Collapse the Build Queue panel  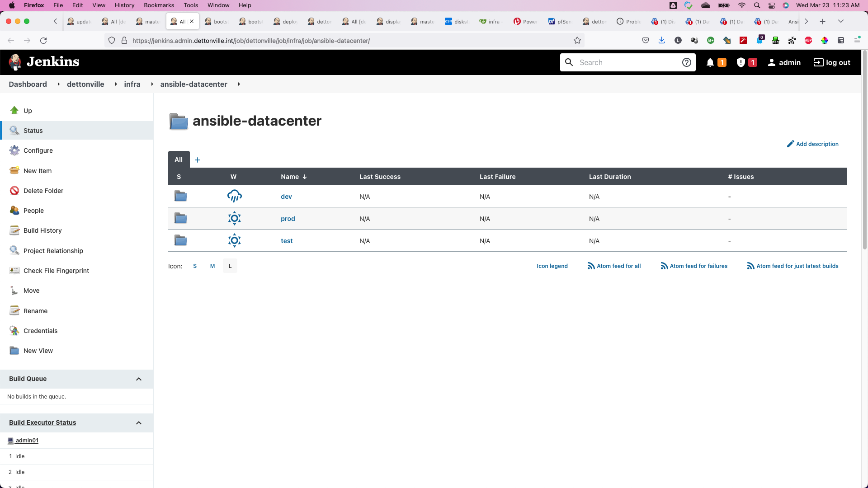coord(139,379)
